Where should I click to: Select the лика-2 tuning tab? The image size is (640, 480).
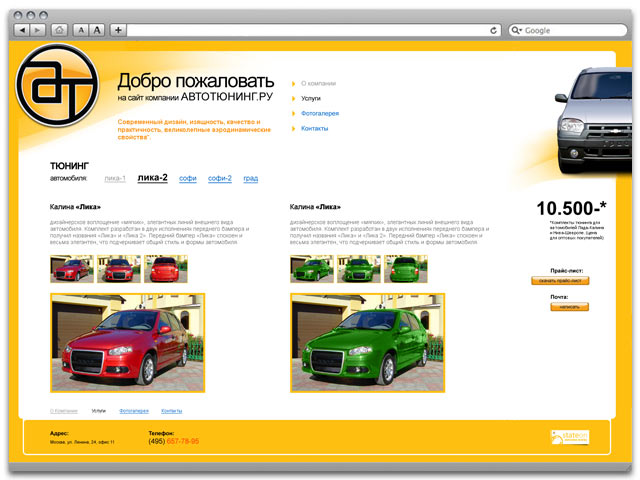[152, 178]
